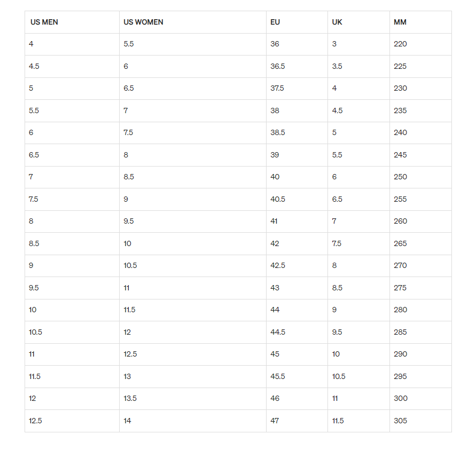
Task: Select EU size 45.5 cell
Action: coord(278,376)
